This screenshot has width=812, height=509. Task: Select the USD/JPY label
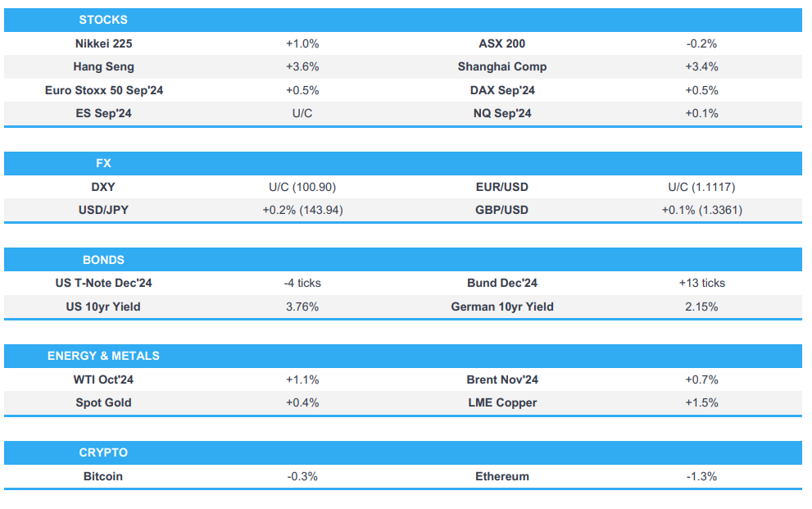click(103, 210)
